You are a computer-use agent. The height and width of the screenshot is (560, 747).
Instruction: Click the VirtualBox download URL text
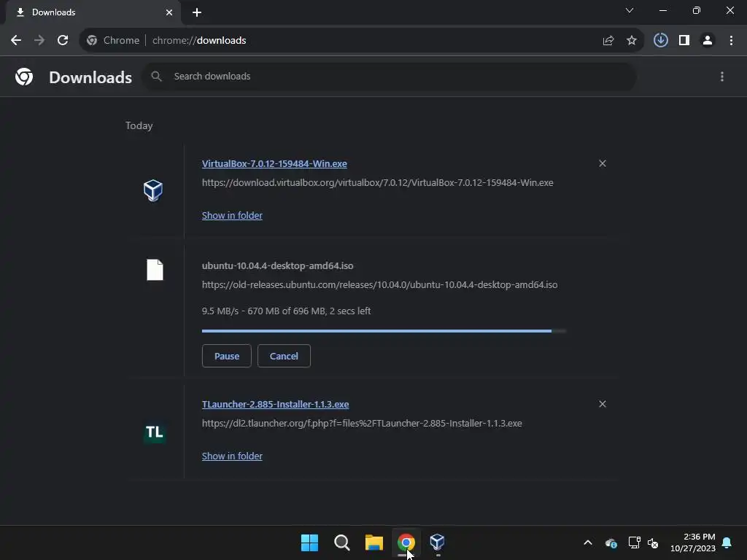point(377,182)
